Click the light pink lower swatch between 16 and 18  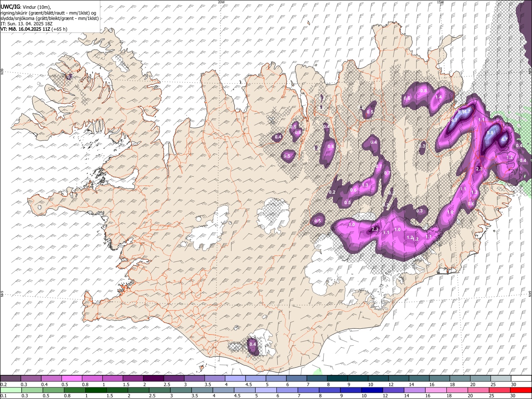[x=436, y=390]
